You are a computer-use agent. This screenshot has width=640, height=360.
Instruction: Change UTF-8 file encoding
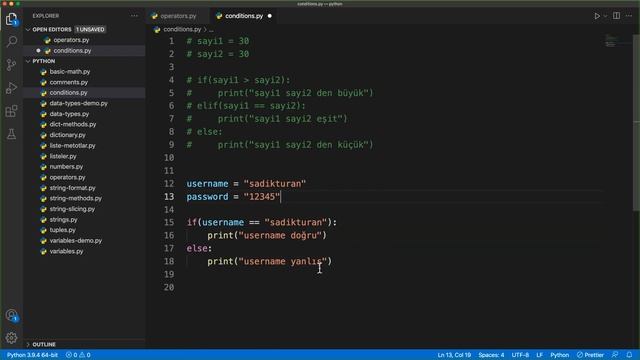(520, 355)
